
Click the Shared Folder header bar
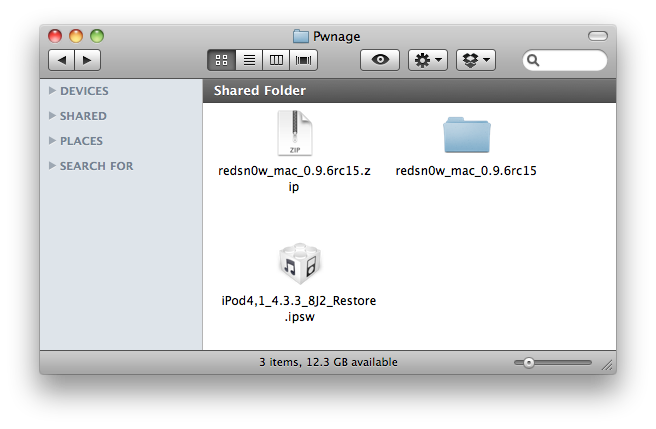pyautogui.click(x=408, y=91)
